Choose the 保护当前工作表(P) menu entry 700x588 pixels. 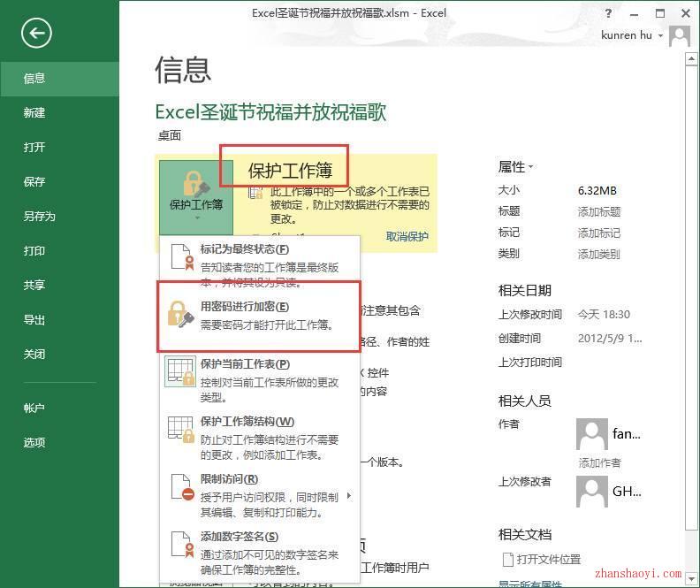point(260,379)
